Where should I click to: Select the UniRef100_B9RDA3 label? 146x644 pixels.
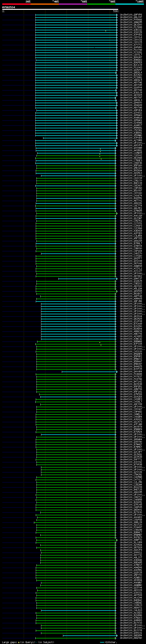[x=131, y=60]
